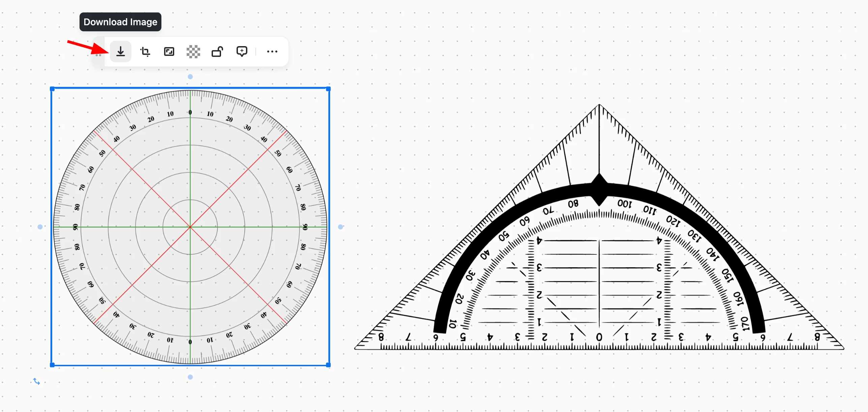Click the bottom-right corner resize handle

point(328,365)
